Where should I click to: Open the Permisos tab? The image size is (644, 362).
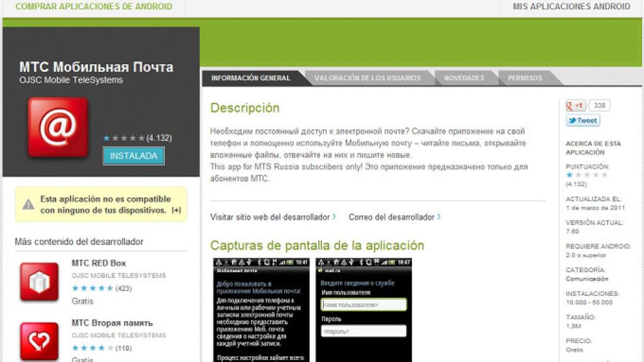pyautogui.click(x=525, y=78)
